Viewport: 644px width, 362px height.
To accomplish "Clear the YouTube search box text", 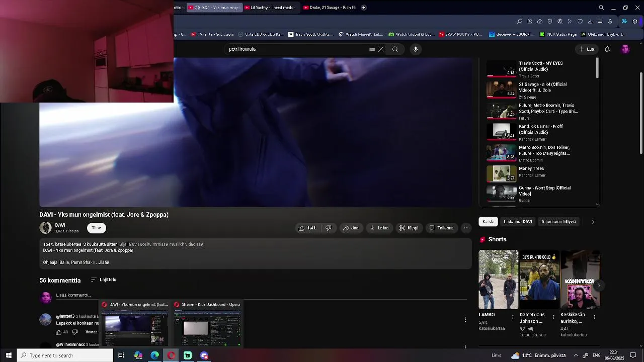I will (x=381, y=49).
